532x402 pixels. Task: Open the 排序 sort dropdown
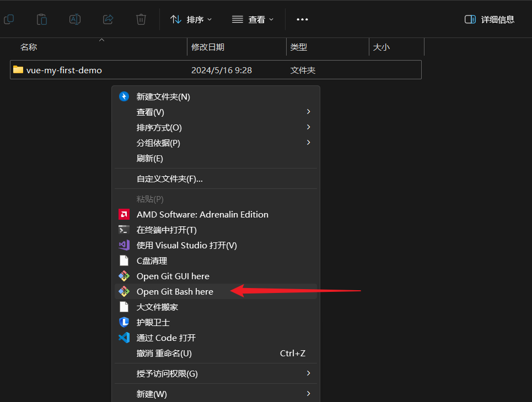190,19
